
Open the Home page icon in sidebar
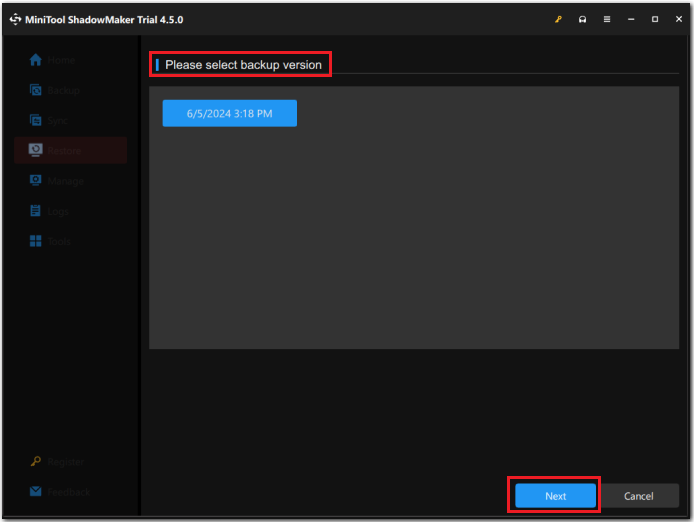coord(36,60)
